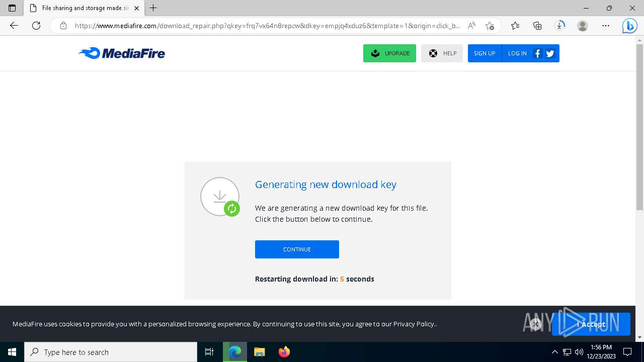Log in with Twitter icon
The height and width of the screenshot is (362, 644).
pyautogui.click(x=550, y=53)
